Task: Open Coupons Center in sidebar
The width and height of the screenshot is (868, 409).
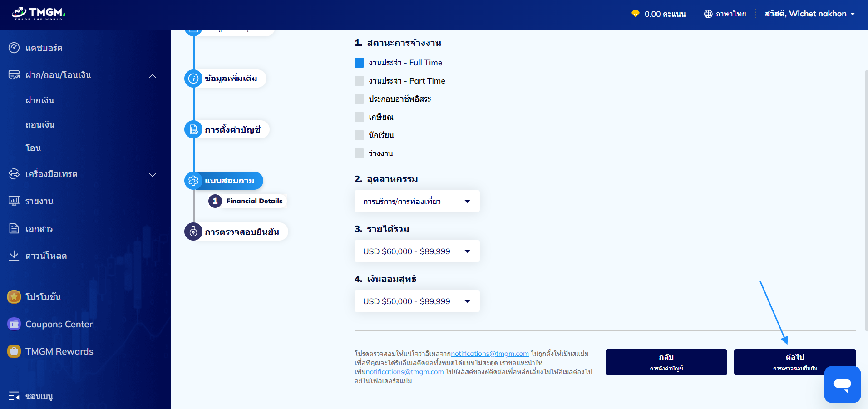Action: click(x=59, y=324)
